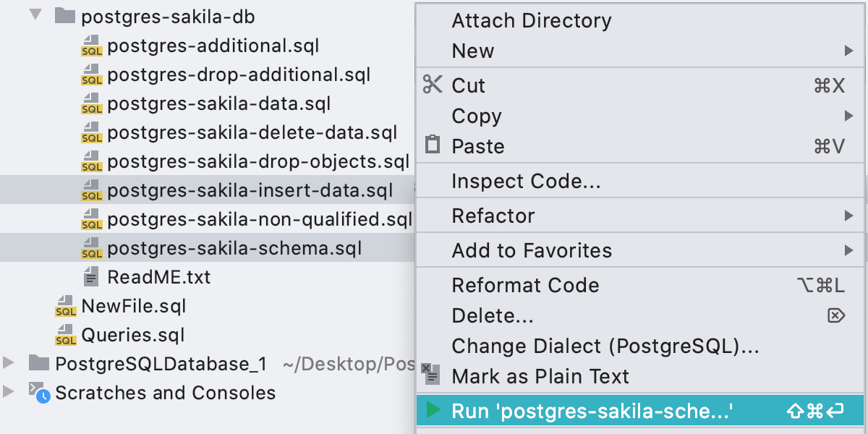This screenshot has width=868, height=434.
Task: Expand Scratches and Consoles node
Action: coord(9,392)
